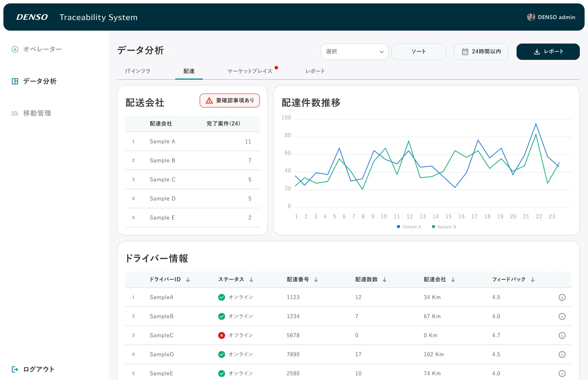Select the Sample D row in 配送会社 table

192,199
